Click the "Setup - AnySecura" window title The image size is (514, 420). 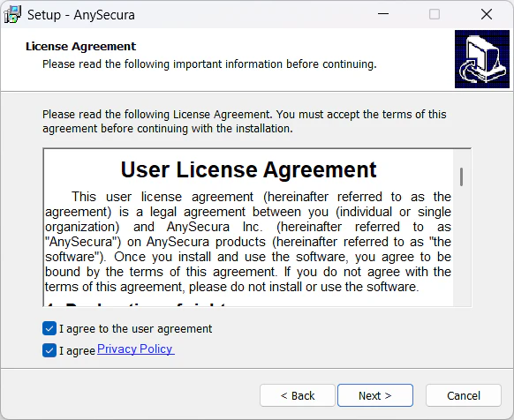81,15
